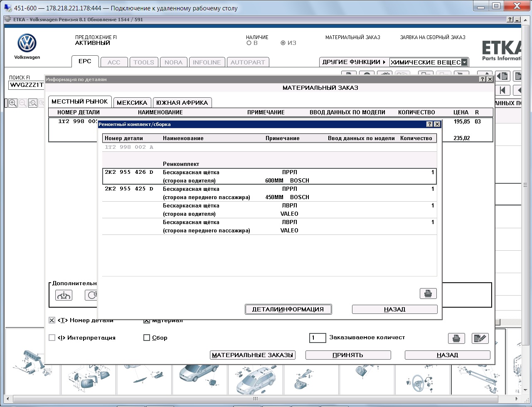Open the side mirror thumbnail

(88, 379)
